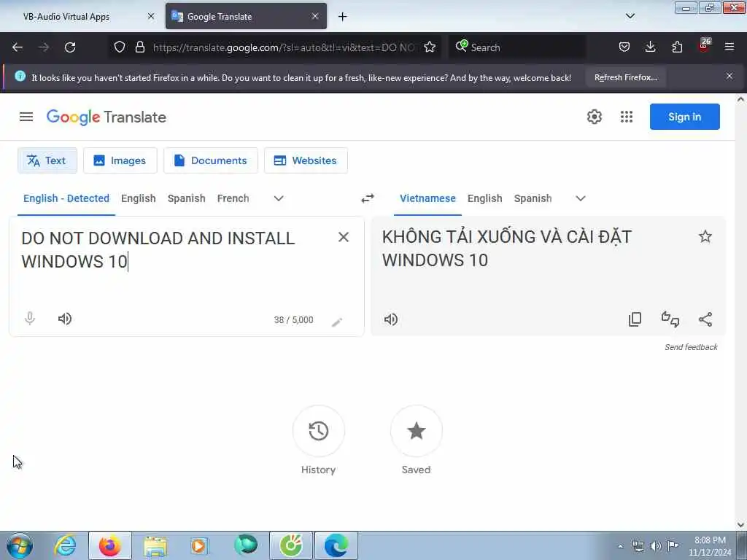
Task: Open a new browser tab
Action: click(342, 17)
